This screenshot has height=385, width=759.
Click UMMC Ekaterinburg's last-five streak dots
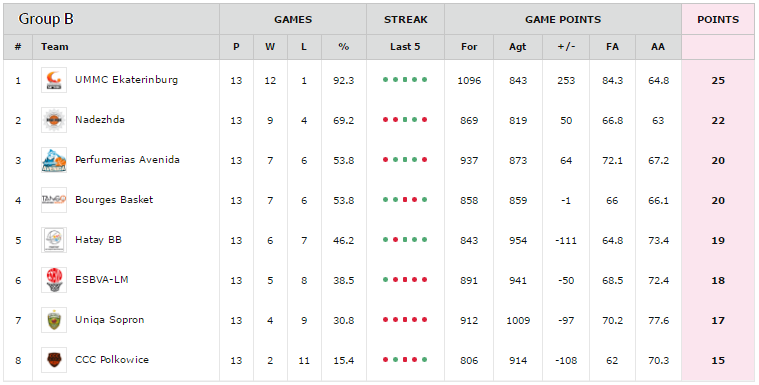405,80
